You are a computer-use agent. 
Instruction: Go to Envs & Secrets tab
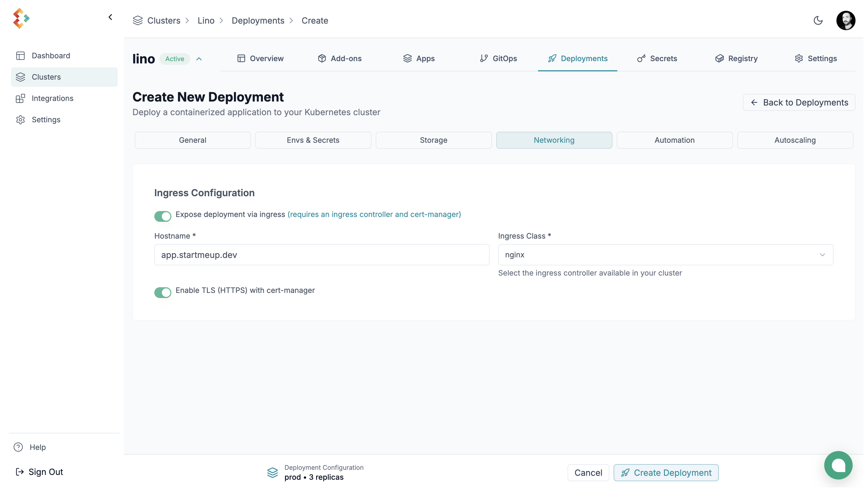(x=313, y=140)
